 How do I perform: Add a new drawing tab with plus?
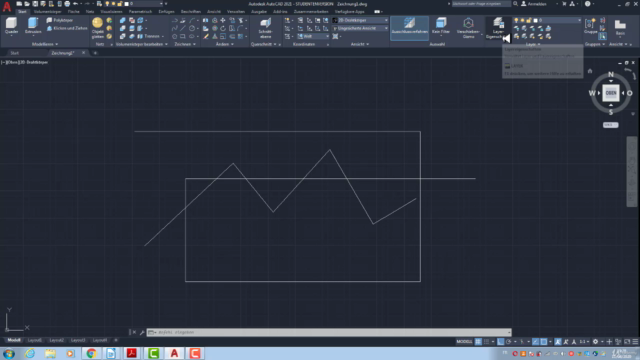pos(95,53)
